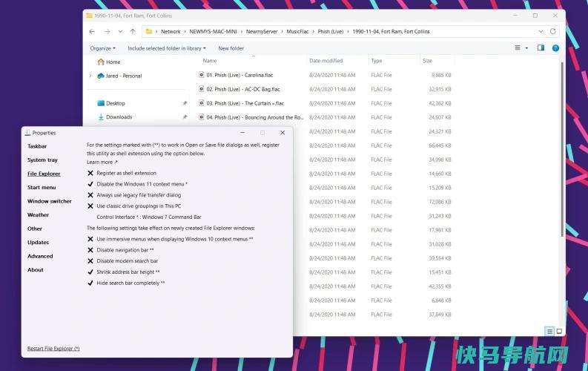
Task: Sort by Size column header
Action: click(427, 61)
